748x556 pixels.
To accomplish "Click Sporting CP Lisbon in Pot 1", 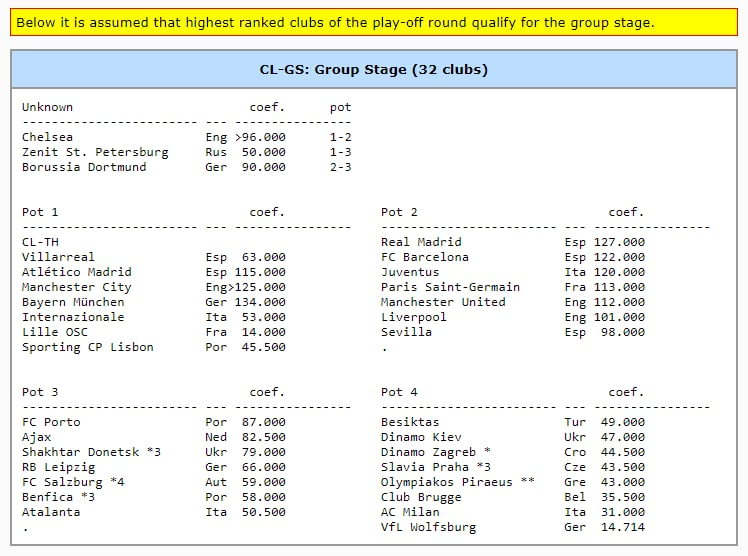I will [x=88, y=347].
